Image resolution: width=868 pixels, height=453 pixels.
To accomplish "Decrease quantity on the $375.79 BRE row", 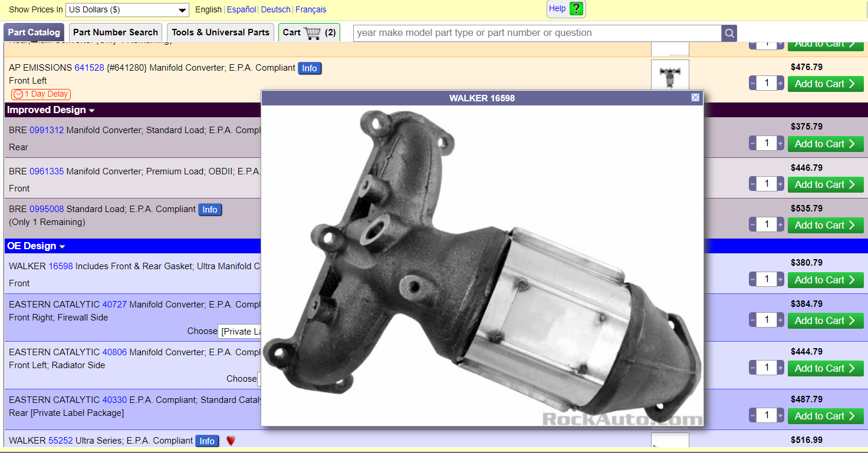I will click(x=752, y=143).
